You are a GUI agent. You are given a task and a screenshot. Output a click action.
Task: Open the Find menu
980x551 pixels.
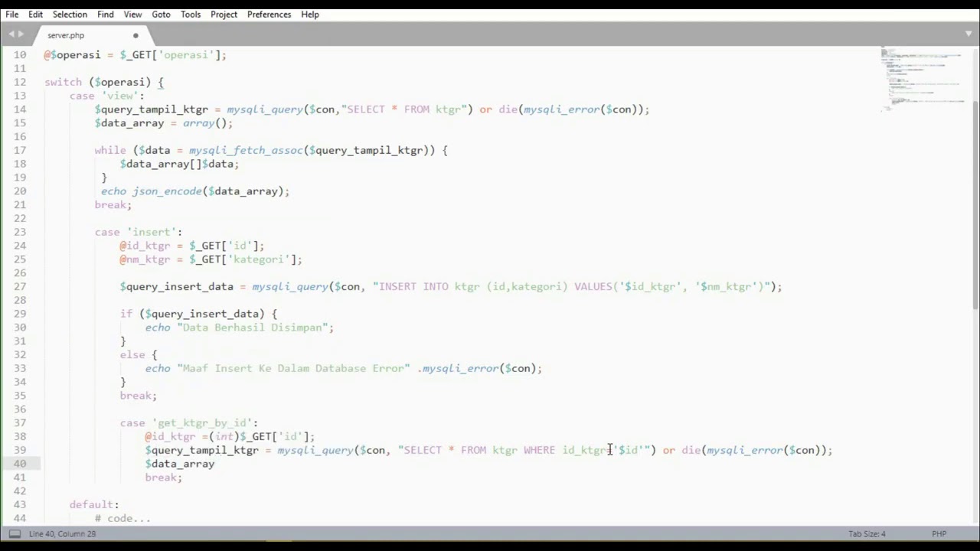point(106,14)
